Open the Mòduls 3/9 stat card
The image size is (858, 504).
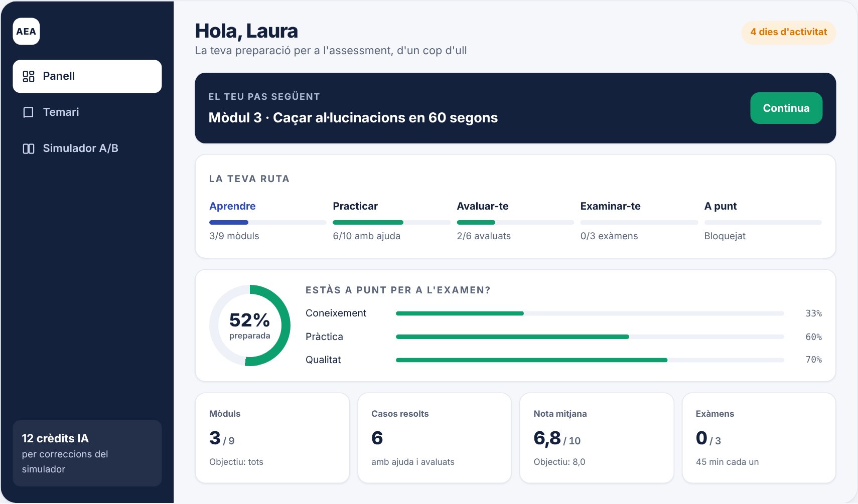[x=272, y=438]
